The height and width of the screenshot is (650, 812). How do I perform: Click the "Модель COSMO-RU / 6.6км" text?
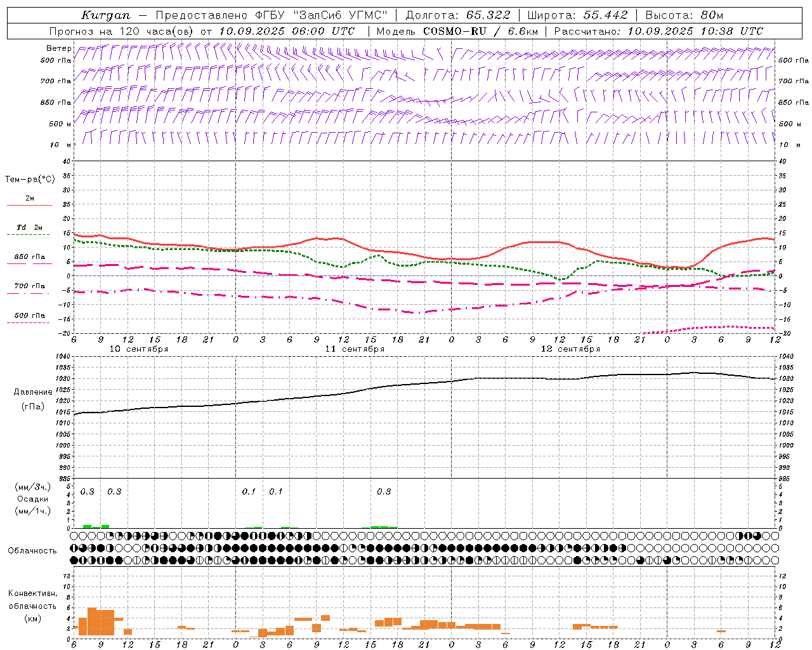point(457,31)
